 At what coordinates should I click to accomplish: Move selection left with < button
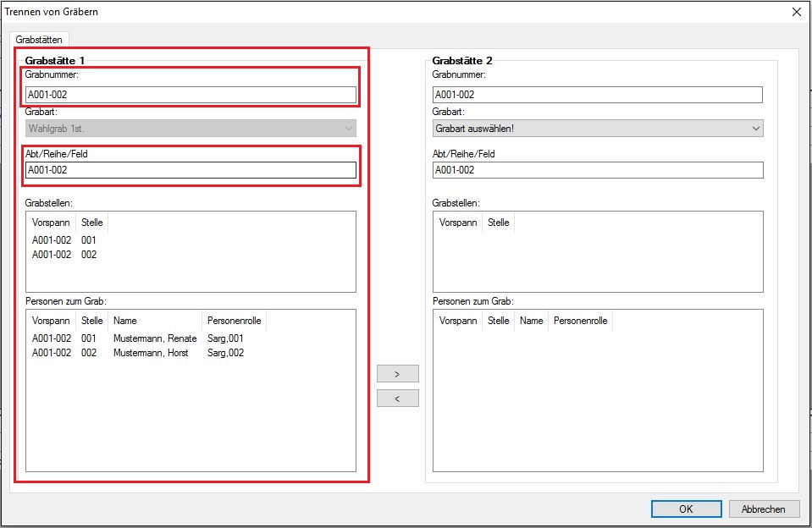pyautogui.click(x=397, y=399)
